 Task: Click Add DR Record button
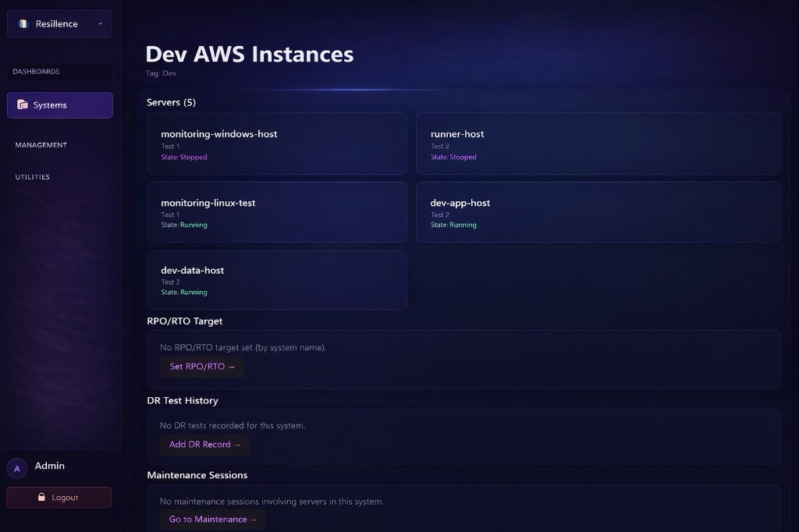tap(204, 445)
